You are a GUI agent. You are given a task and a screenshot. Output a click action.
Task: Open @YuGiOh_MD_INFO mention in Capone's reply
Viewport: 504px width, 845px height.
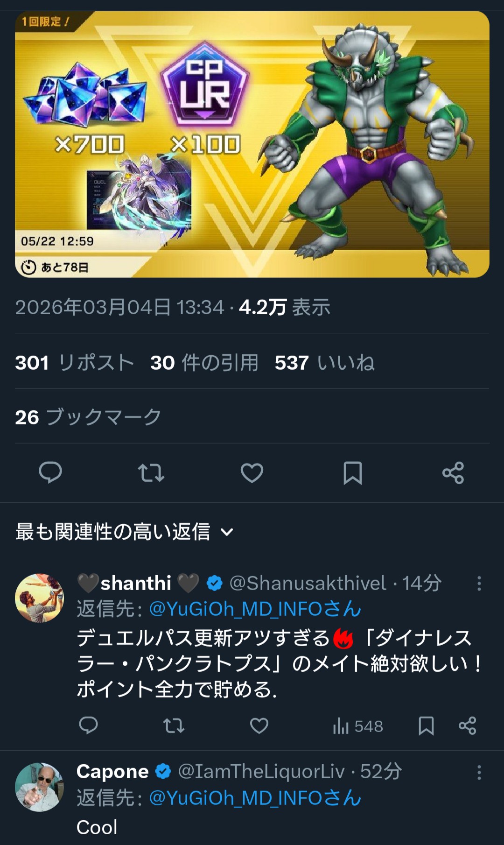click(255, 798)
